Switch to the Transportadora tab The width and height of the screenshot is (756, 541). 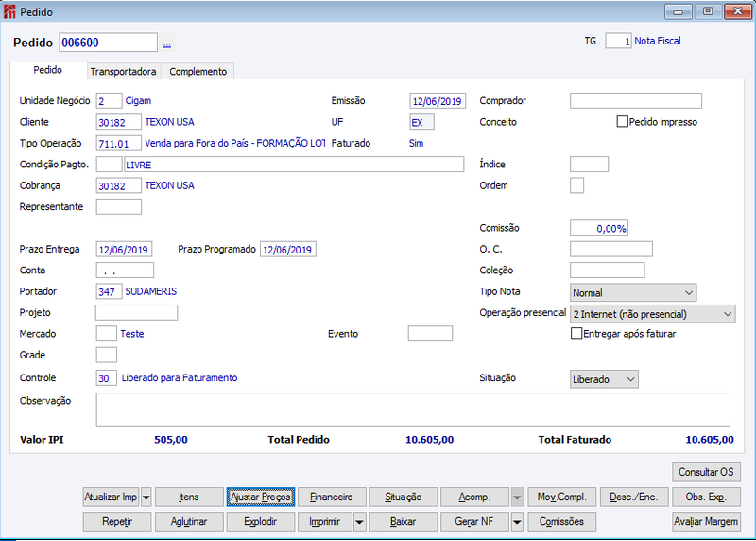click(124, 72)
